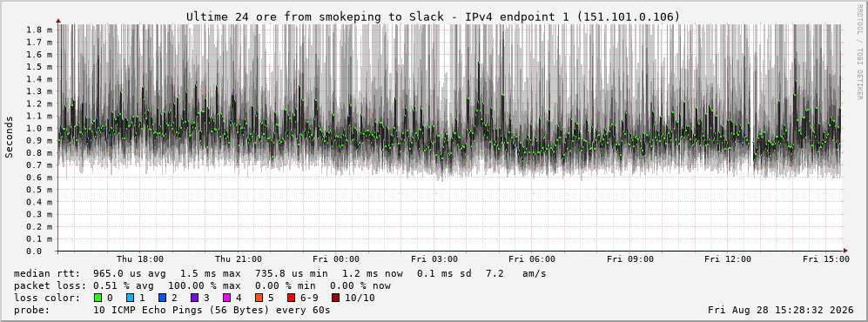This screenshot has width=868, height=322.
Task: Click the Seconds y-axis label
Action: [10, 137]
